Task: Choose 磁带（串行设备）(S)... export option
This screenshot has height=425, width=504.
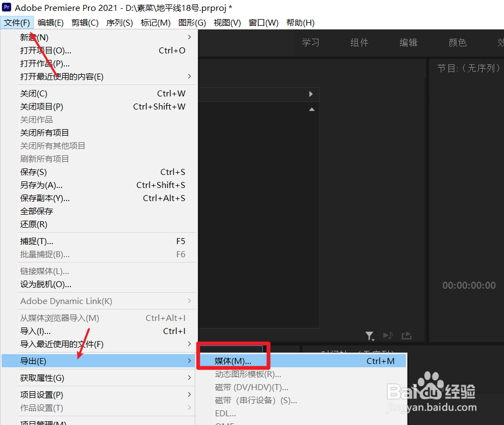Action: pos(302,400)
